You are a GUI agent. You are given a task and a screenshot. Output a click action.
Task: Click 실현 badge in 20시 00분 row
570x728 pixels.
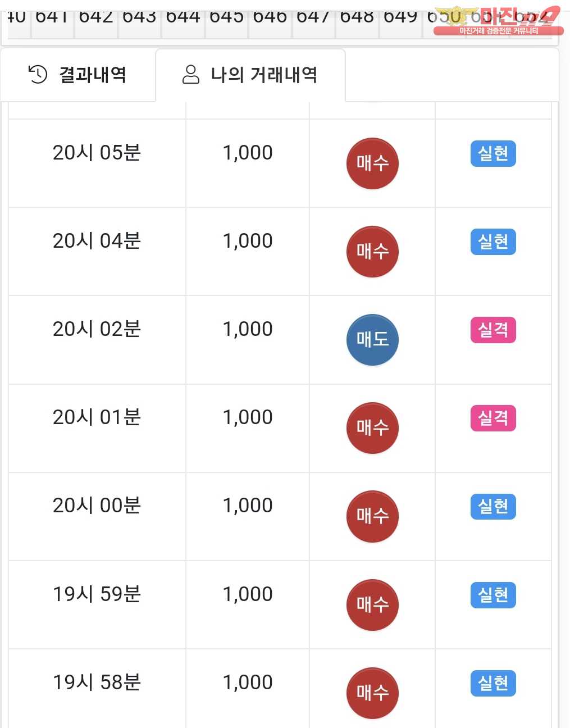pyautogui.click(x=493, y=507)
